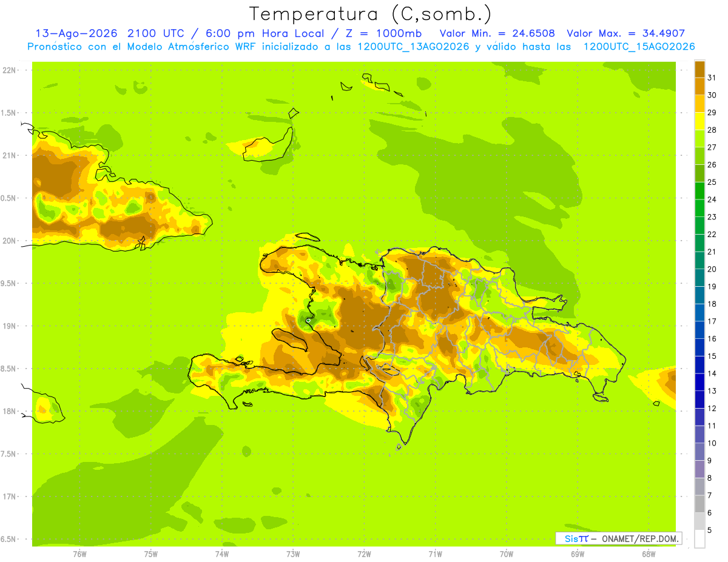Click the "76W" longitude label

[79, 554]
